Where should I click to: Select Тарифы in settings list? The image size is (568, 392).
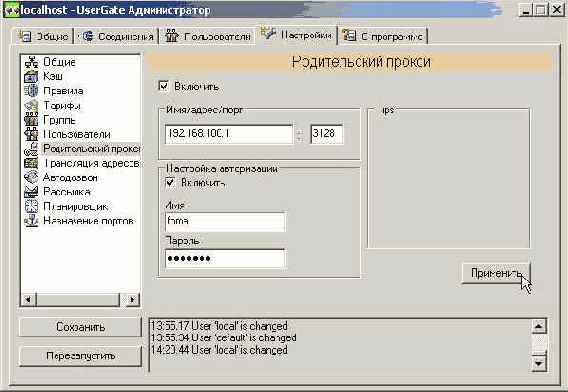tap(62, 105)
